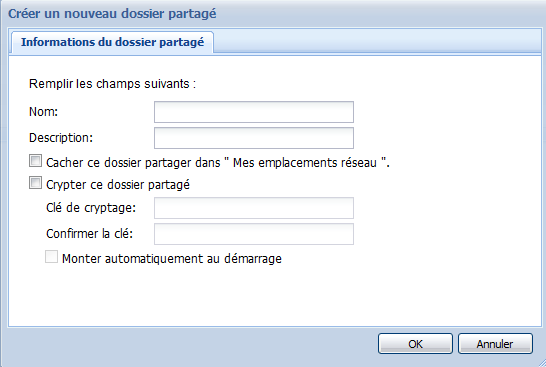Viewport: 546px width, 367px height.
Task: Click the resize grip in dialog corner
Action: (541, 362)
